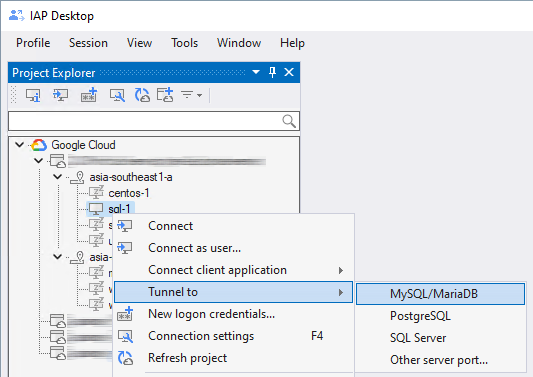Select the Google Cloud root item
Image resolution: width=533 pixels, height=377 pixels.
pyautogui.click(x=83, y=145)
